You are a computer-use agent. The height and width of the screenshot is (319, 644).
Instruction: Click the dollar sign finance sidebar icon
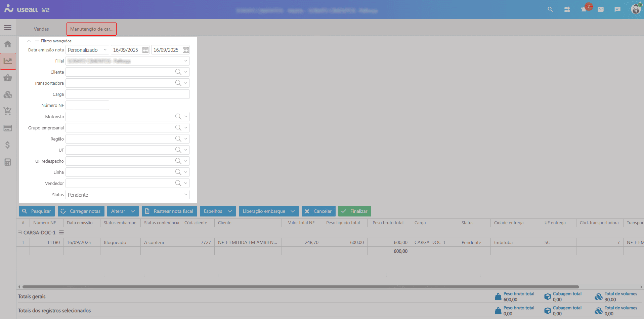tap(8, 145)
